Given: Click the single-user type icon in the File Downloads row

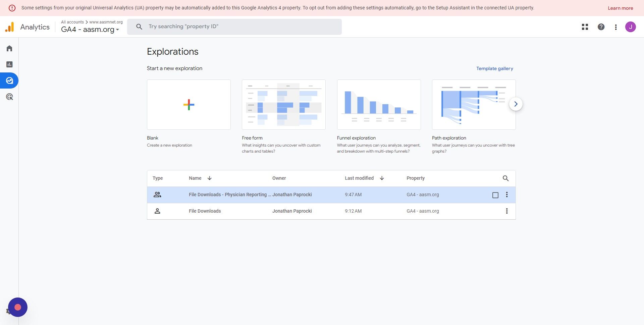Looking at the screenshot, I should point(157,211).
